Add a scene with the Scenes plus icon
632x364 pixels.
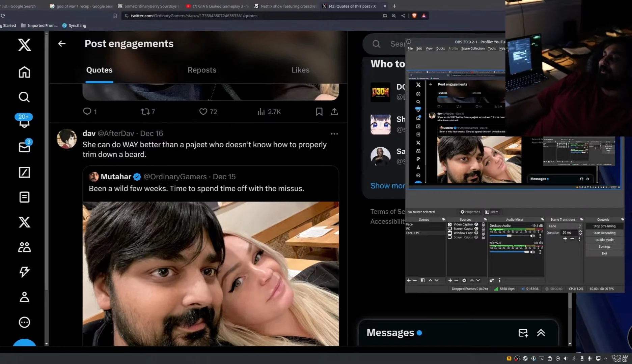click(409, 280)
